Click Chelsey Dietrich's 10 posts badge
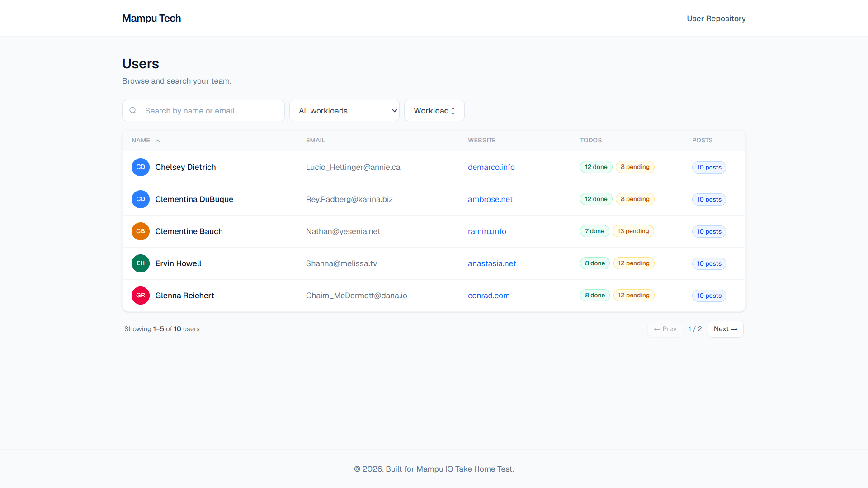 point(709,168)
